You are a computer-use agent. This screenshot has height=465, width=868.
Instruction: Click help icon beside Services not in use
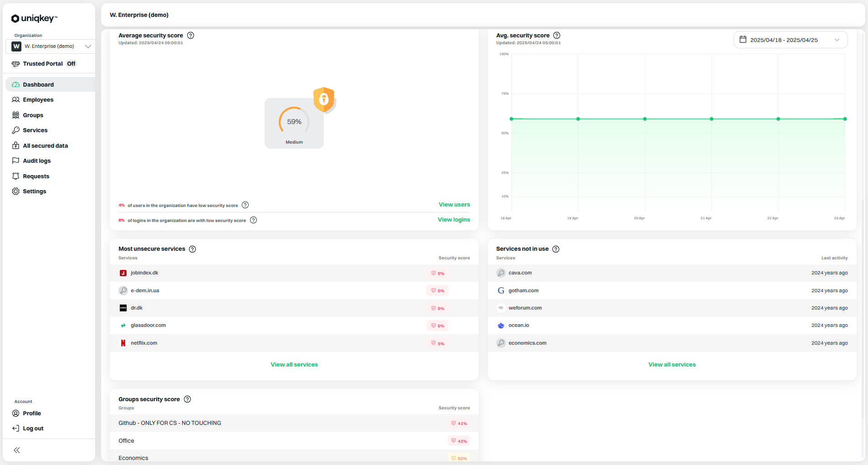point(556,249)
